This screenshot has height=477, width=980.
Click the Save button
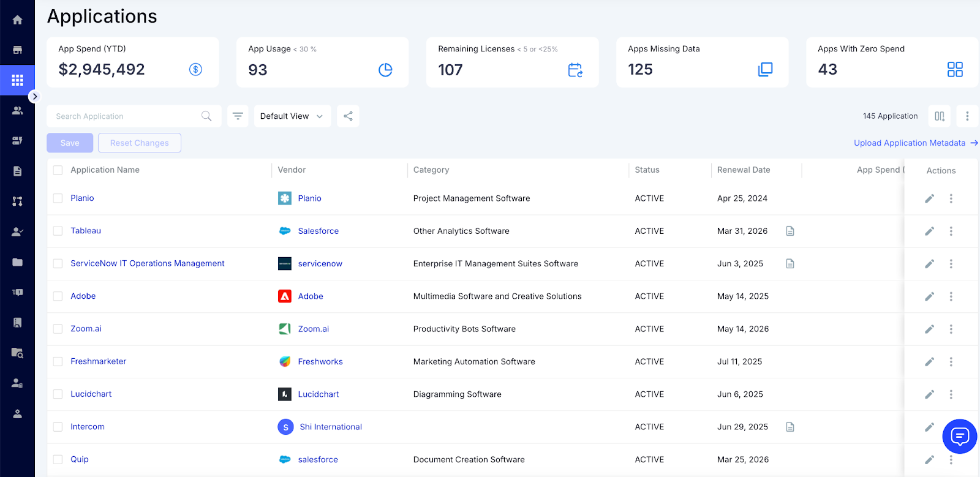[x=70, y=143]
